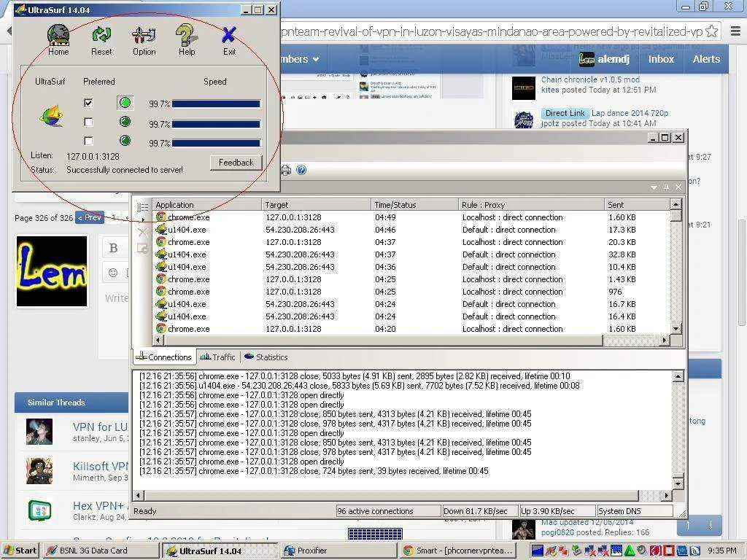Switch to Traffic tab in Proxifier
This screenshot has height=560, width=747.
[217, 357]
